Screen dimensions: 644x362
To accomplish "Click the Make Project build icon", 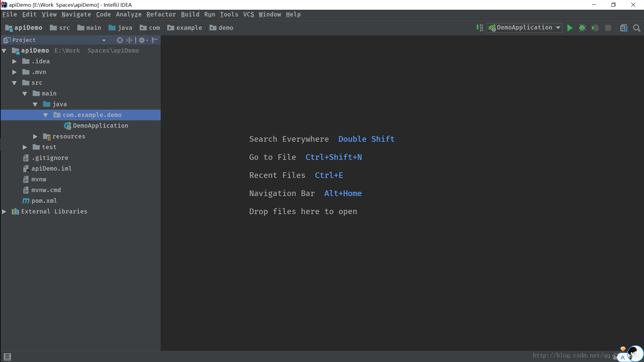I will 480,28.
